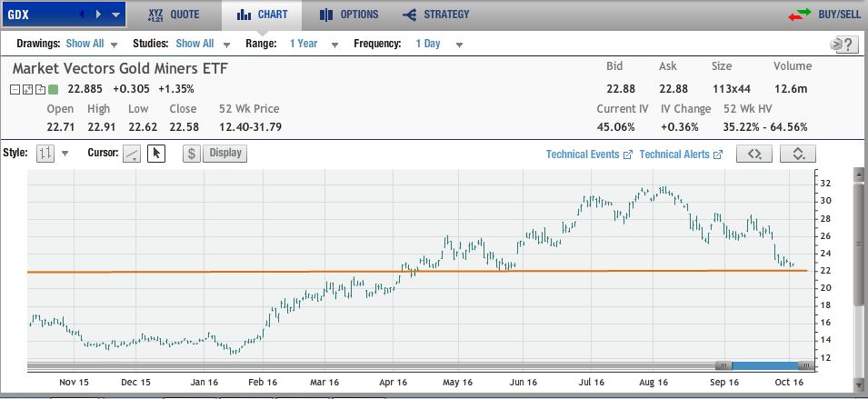Click the orange horizontal support line
868x399 pixels.
[417, 271]
